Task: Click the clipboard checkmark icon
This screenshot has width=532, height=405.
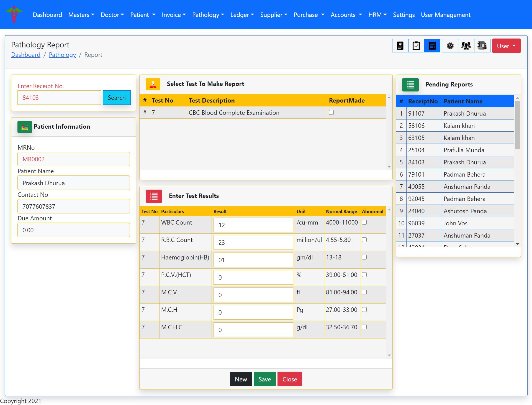Action: [x=416, y=46]
